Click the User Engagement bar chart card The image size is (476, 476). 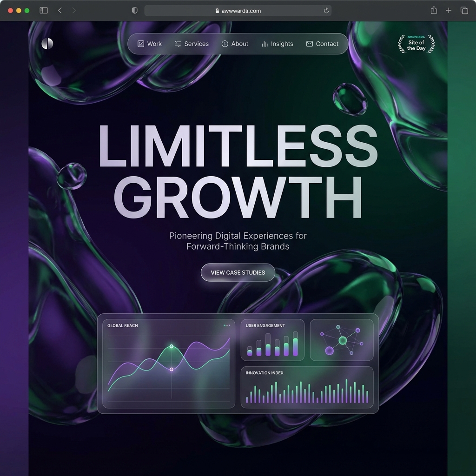tap(272, 340)
